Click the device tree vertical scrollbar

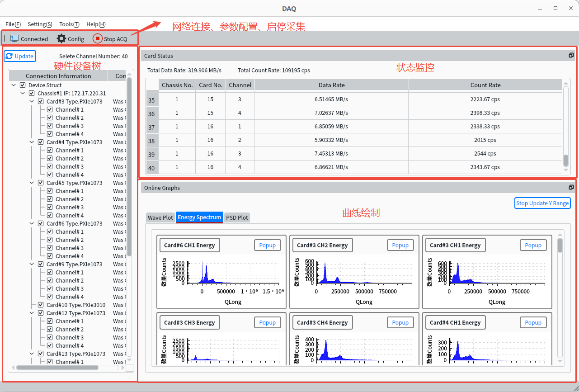tap(129, 167)
